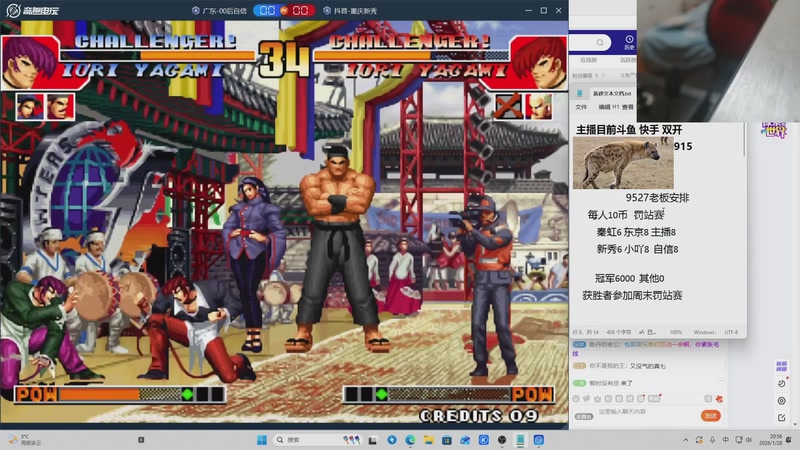Screen dimensions: 800x450
Task: Restore the game emulator window
Action: point(544,10)
